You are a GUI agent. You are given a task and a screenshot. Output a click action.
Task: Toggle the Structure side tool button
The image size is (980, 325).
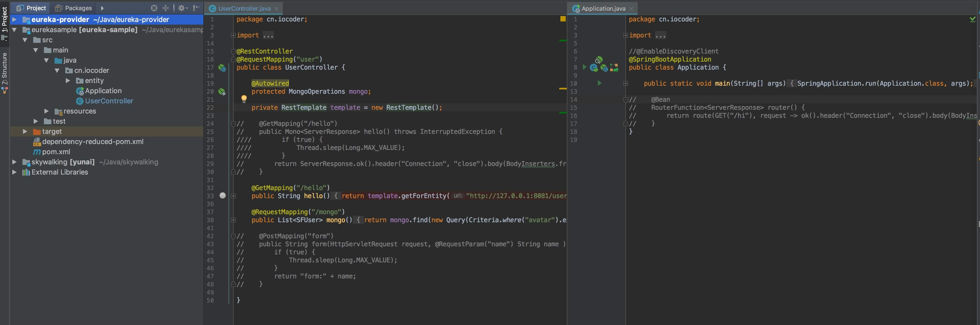pyautogui.click(x=5, y=72)
